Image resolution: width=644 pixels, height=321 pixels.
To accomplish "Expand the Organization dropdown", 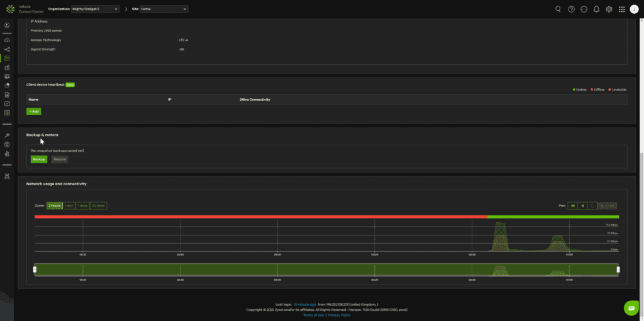I will click(x=95, y=9).
